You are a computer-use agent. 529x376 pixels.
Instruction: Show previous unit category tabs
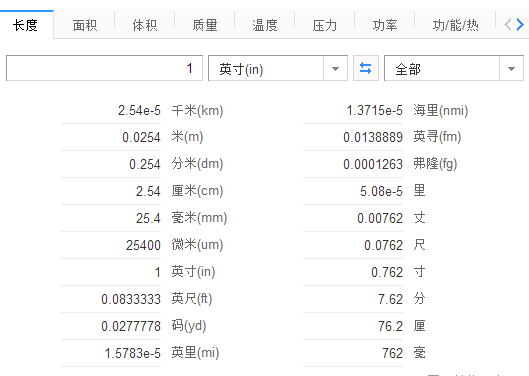coord(508,25)
